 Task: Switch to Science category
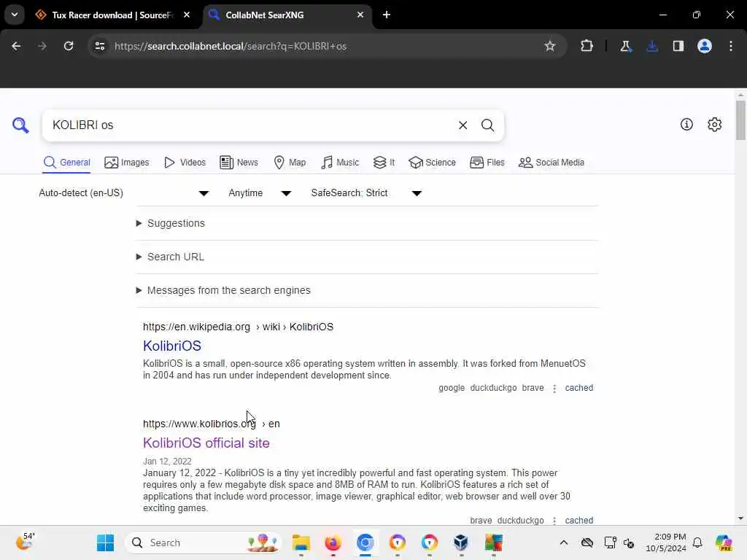(x=432, y=163)
